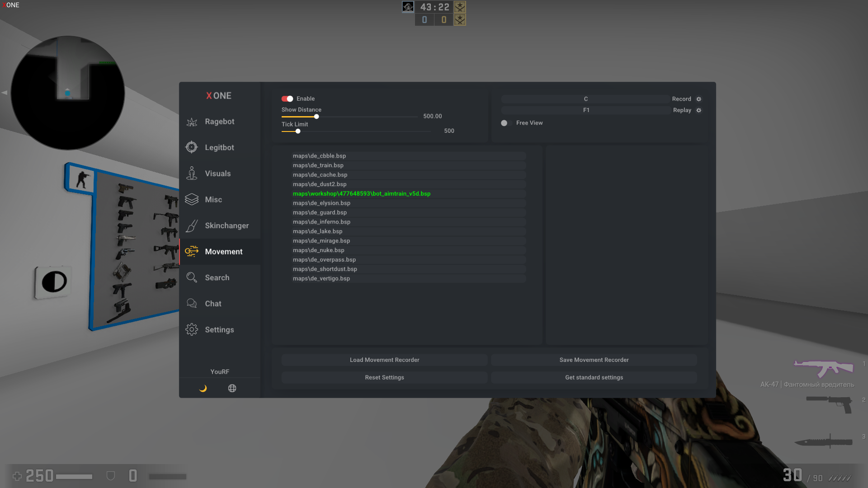Screen dimensions: 868x488
Task: Click the Legitbot crosshair icon
Action: (192, 147)
